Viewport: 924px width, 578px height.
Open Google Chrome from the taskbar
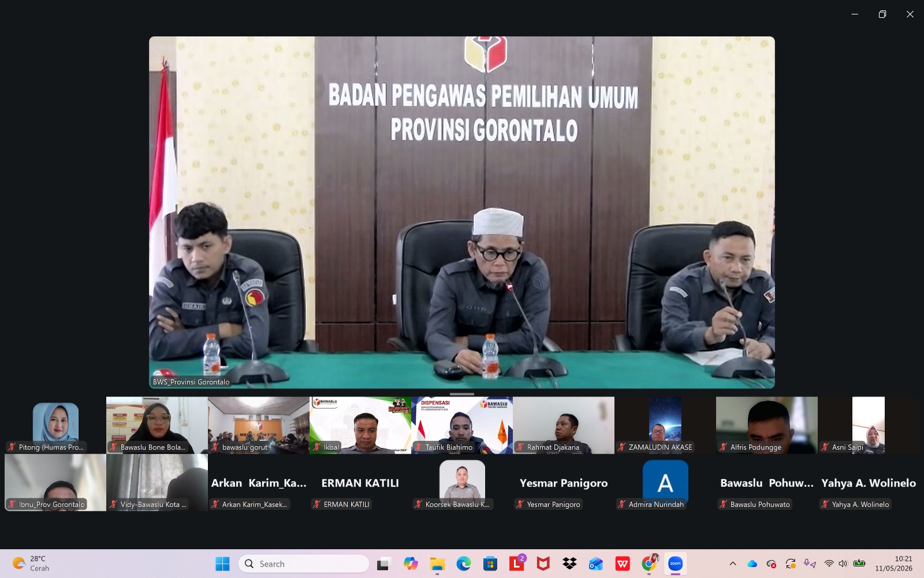click(x=649, y=564)
